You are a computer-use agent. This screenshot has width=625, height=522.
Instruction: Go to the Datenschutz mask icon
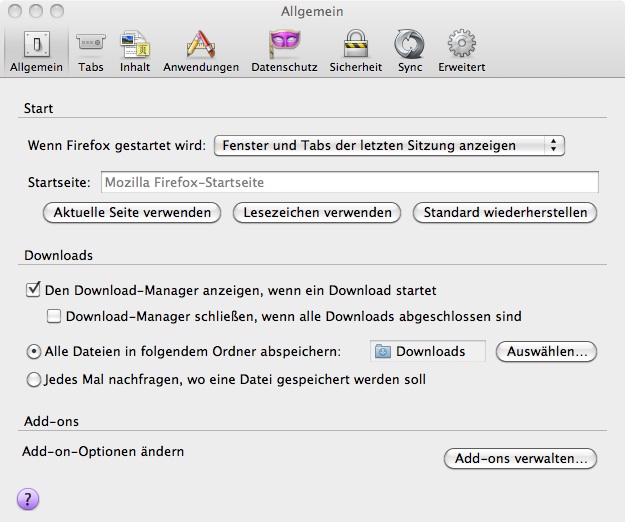coord(285,44)
